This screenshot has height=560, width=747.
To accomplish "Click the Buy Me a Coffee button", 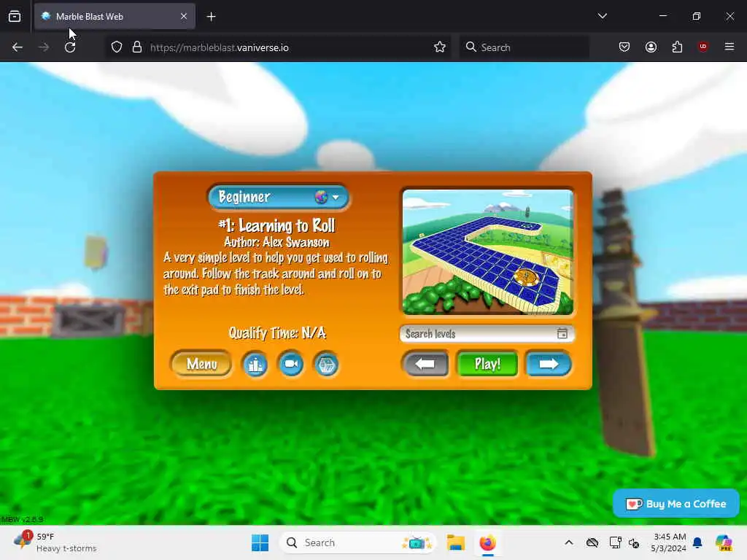I will pyautogui.click(x=676, y=503).
